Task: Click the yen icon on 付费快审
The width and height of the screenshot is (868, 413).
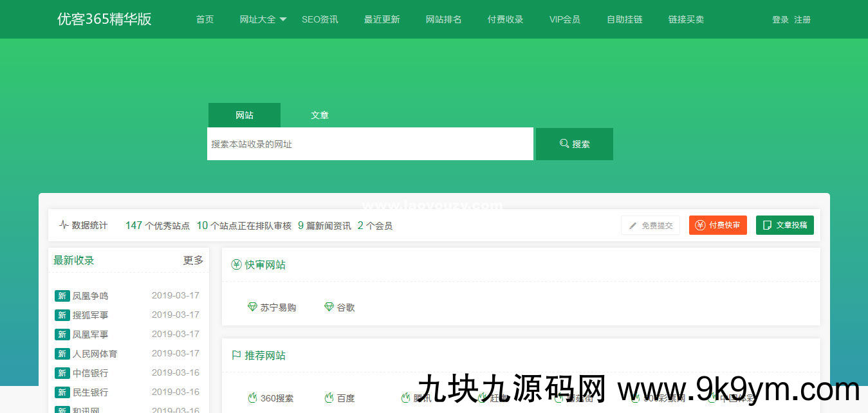Action: point(700,225)
